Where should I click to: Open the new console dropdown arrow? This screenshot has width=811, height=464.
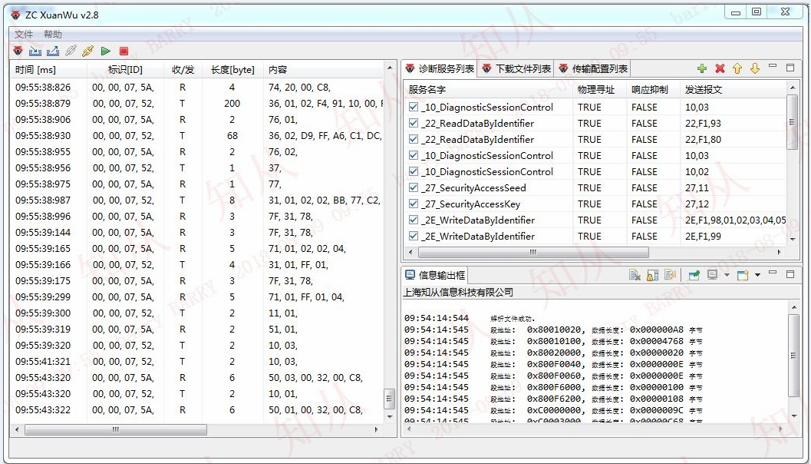758,275
